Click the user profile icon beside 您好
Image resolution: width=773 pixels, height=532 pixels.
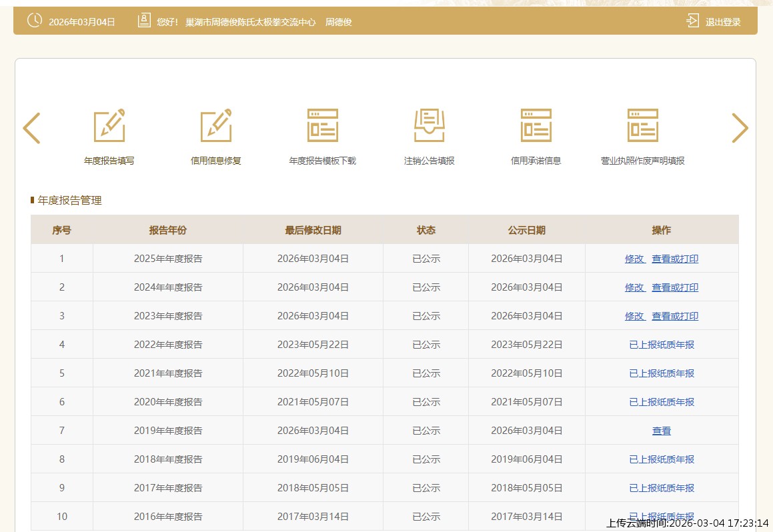pos(144,21)
